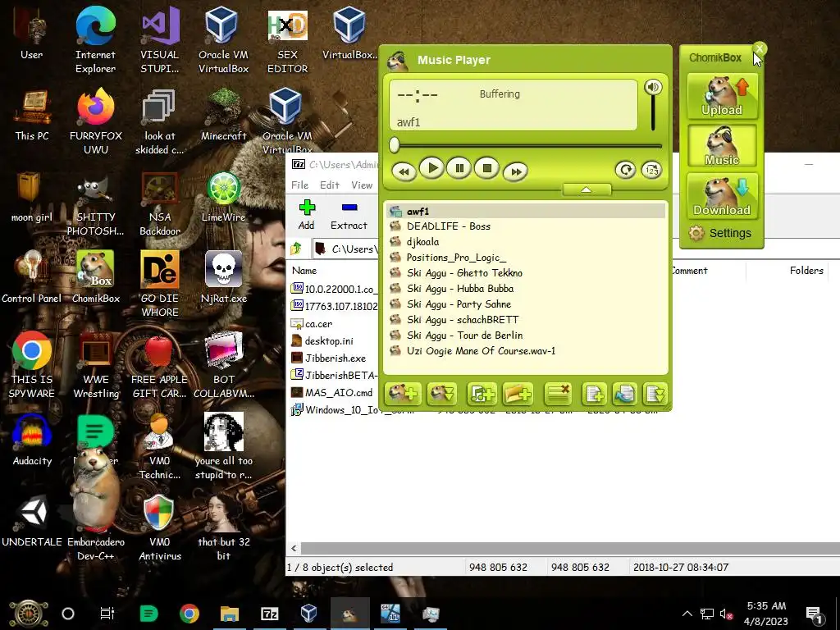This screenshot has width=840, height=630.
Task: Open hamster download-arrow playlist button
Action: tap(442, 395)
